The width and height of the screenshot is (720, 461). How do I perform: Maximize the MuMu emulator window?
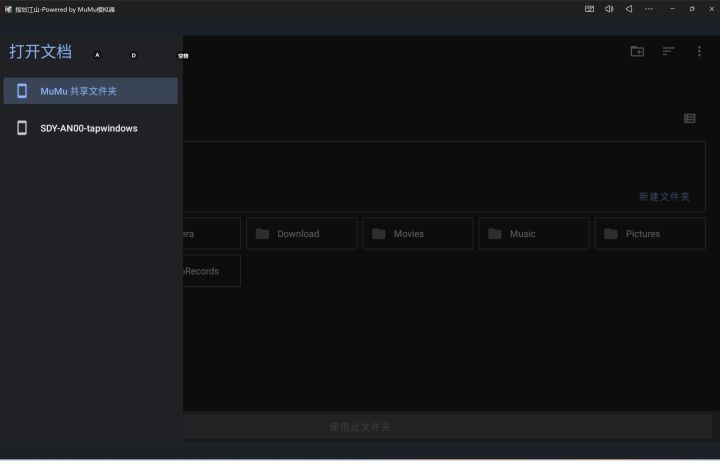[692, 9]
